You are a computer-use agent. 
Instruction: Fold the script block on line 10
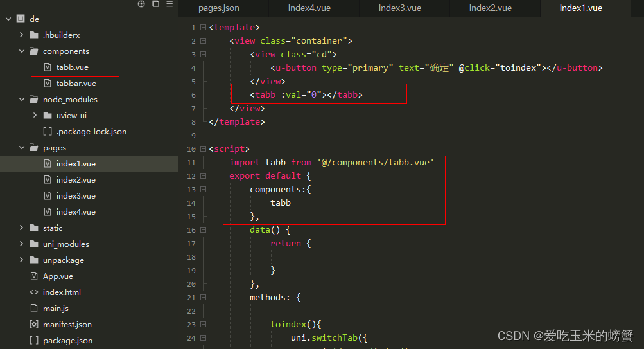pos(203,149)
